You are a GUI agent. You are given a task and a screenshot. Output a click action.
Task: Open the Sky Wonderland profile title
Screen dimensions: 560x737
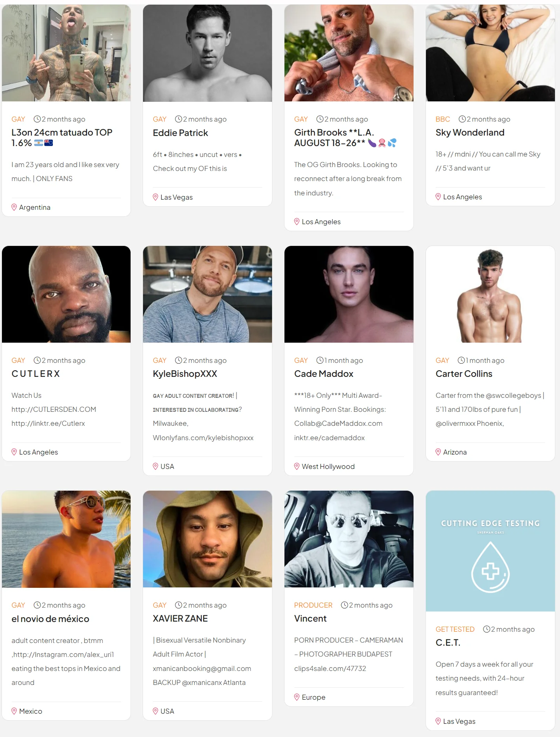tap(470, 132)
